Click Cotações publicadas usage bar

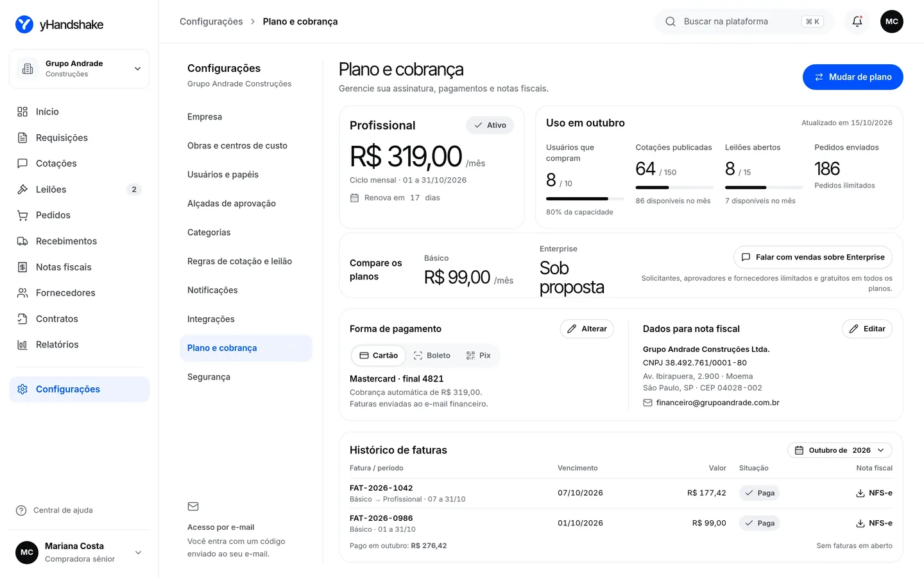click(674, 188)
